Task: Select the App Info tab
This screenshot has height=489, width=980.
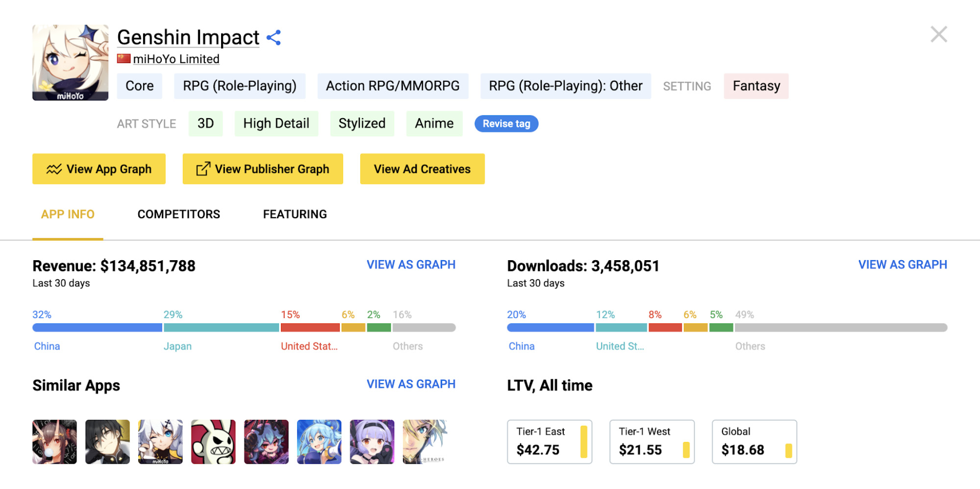Action: click(x=68, y=214)
